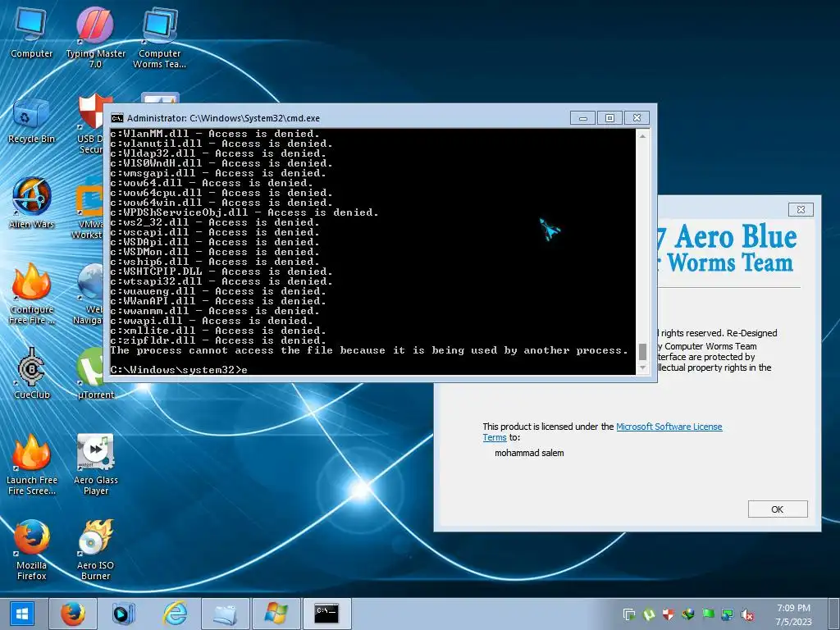Click the muted volume tray icon

click(747, 614)
